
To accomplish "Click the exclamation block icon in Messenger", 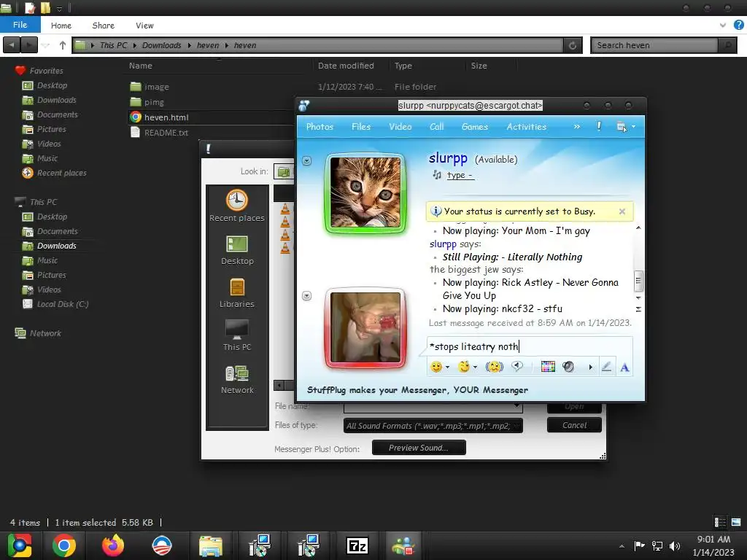I will pos(599,126).
